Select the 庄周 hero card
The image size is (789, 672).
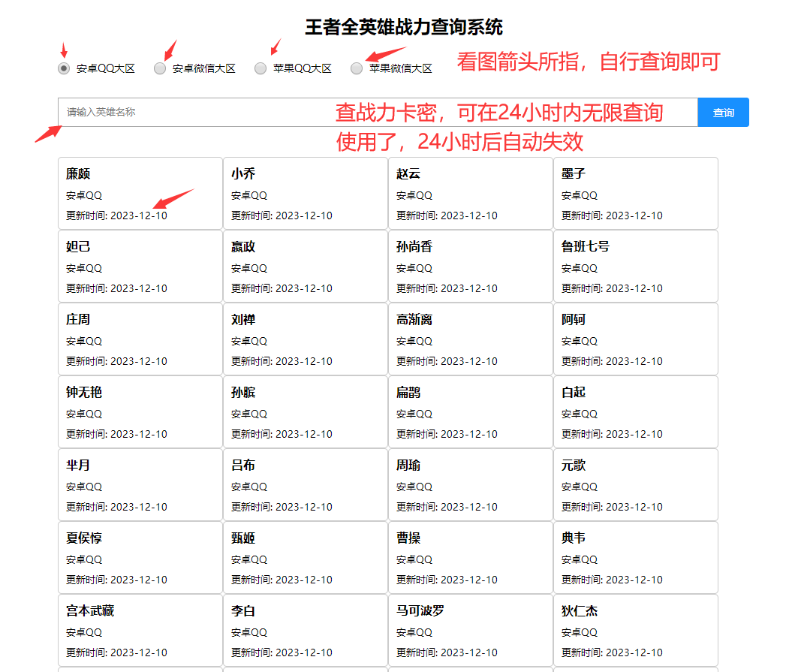pos(140,339)
